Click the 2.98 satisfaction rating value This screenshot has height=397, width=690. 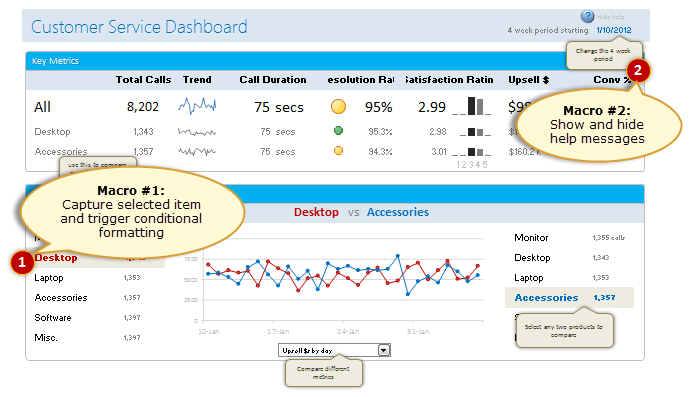[x=438, y=132]
